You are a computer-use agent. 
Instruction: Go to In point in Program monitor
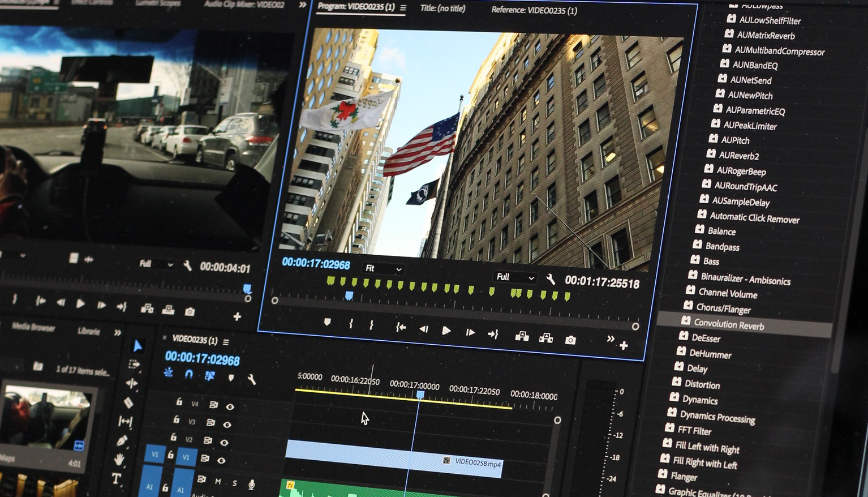[x=401, y=327]
